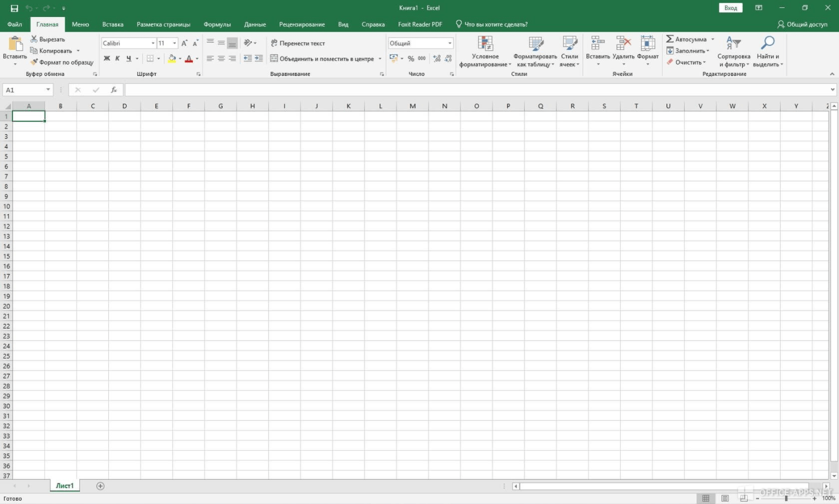Add a new sheet with plus icon
Image resolution: width=839 pixels, height=504 pixels.
pos(100,486)
